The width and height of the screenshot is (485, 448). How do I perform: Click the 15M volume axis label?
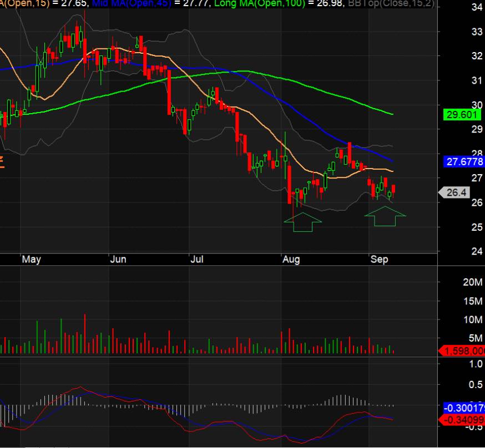(473, 301)
